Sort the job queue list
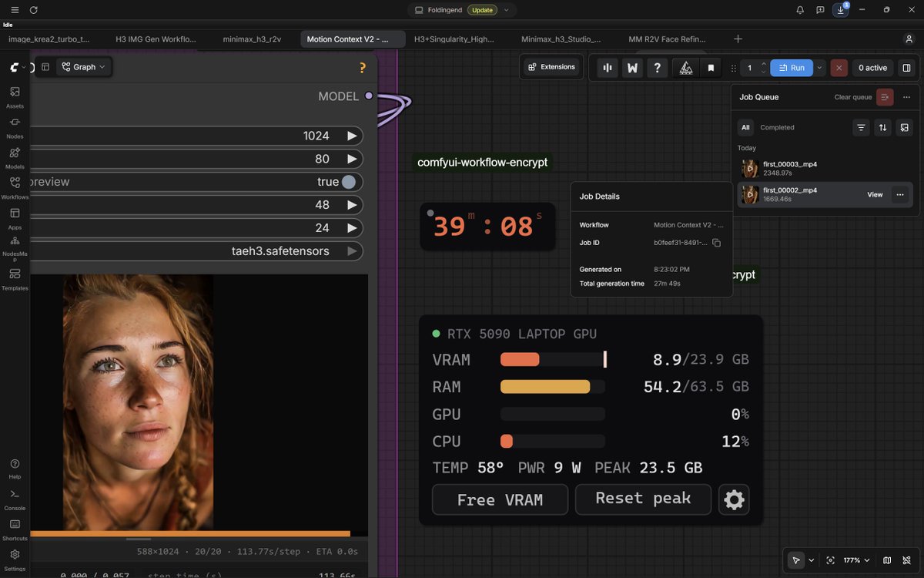Screen dimensions: 924x578 click(882, 127)
